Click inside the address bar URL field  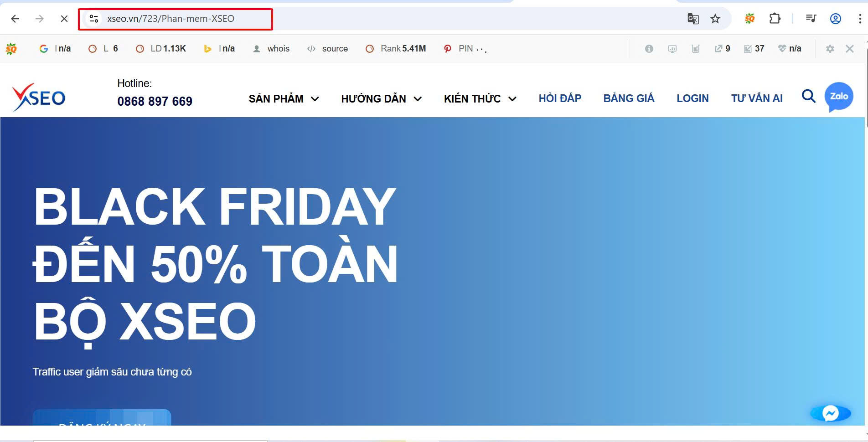[x=171, y=19]
